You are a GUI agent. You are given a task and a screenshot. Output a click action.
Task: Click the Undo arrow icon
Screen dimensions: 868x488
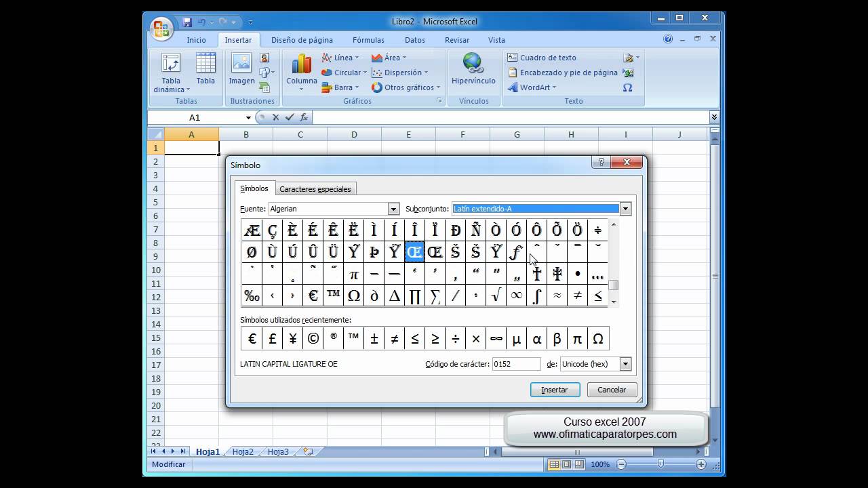click(202, 22)
